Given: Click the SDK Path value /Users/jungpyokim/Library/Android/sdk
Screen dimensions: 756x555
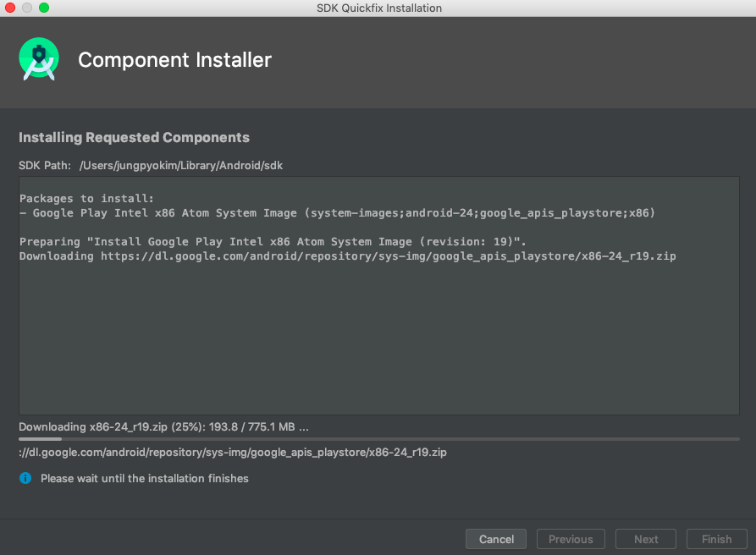Looking at the screenshot, I should 181,165.
